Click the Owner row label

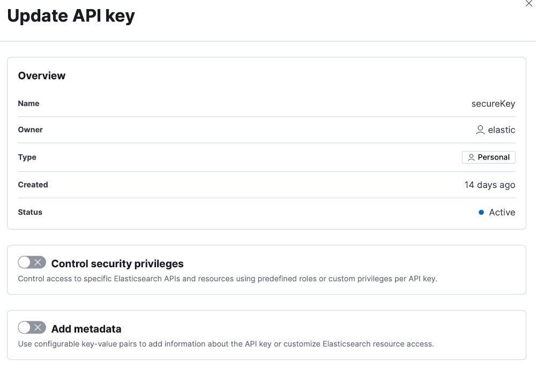coord(30,130)
